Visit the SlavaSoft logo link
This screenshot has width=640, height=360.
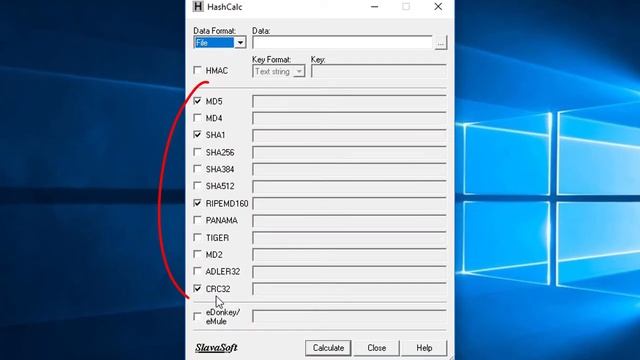pos(216,348)
